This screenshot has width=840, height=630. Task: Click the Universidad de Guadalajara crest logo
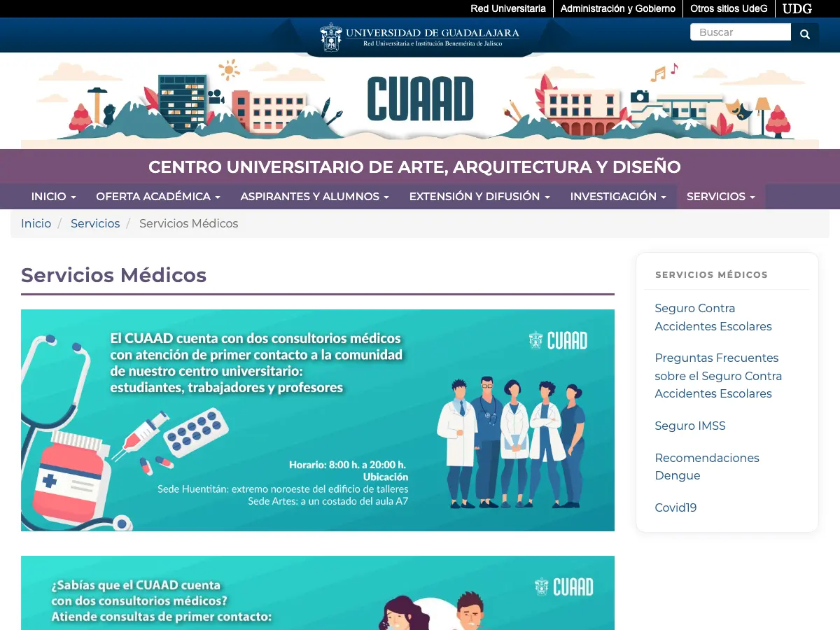coord(420,37)
